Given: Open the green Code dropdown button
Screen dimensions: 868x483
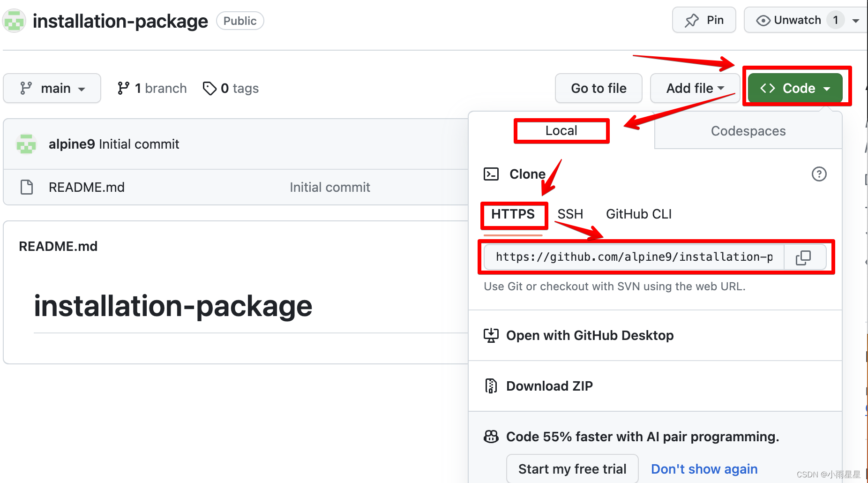Looking at the screenshot, I should [x=795, y=88].
